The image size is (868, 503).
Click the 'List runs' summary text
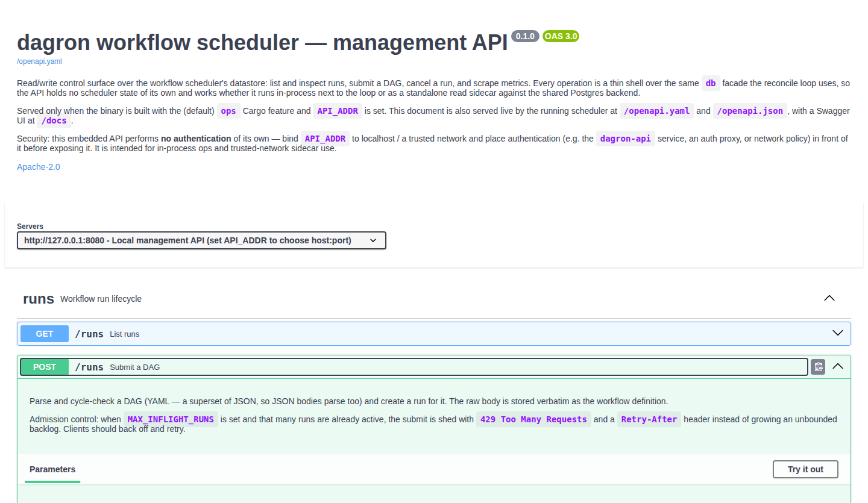(x=124, y=334)
